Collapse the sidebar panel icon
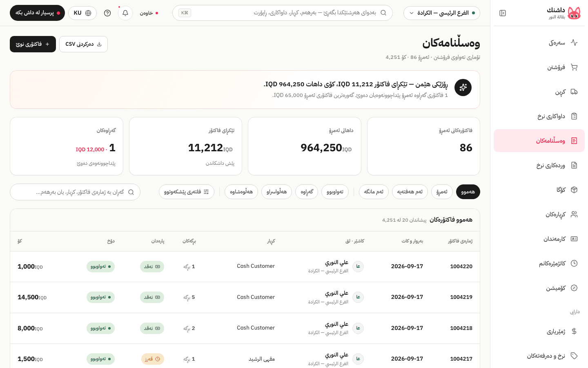This screenshot has width=588, height=368. 503,13
